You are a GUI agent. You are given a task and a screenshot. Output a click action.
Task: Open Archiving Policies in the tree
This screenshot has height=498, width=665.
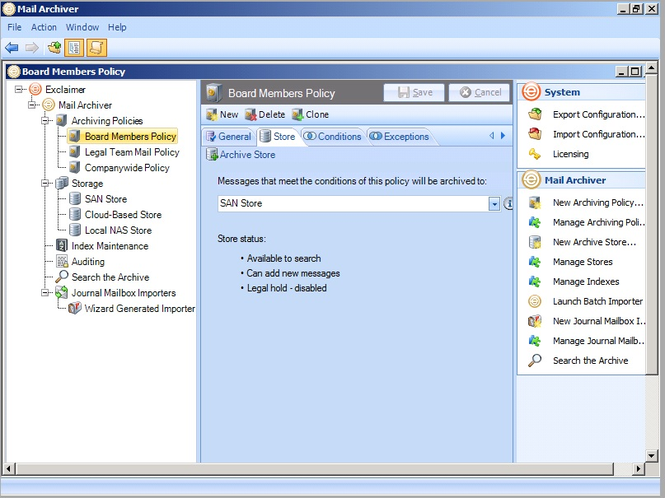(x=107, y=121)
